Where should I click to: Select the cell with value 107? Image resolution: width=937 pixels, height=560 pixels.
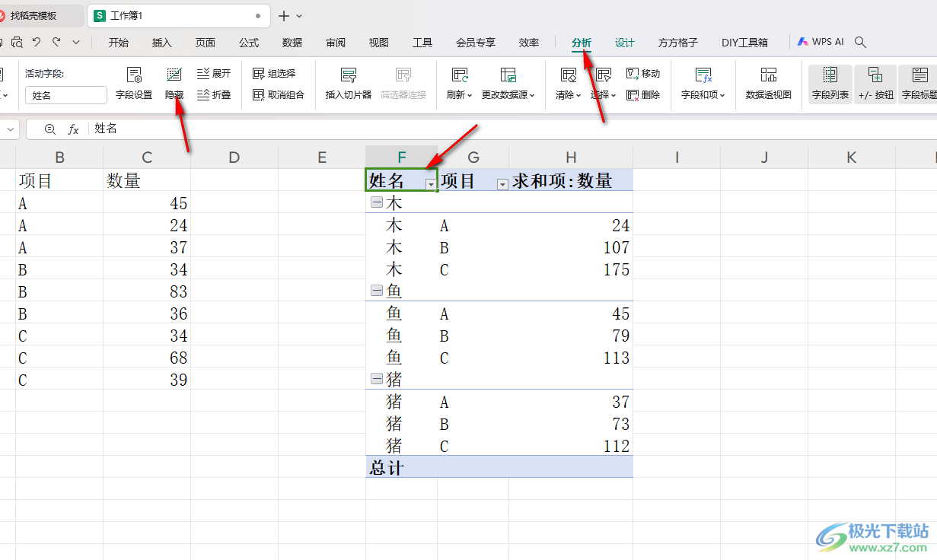coord(571,247)
